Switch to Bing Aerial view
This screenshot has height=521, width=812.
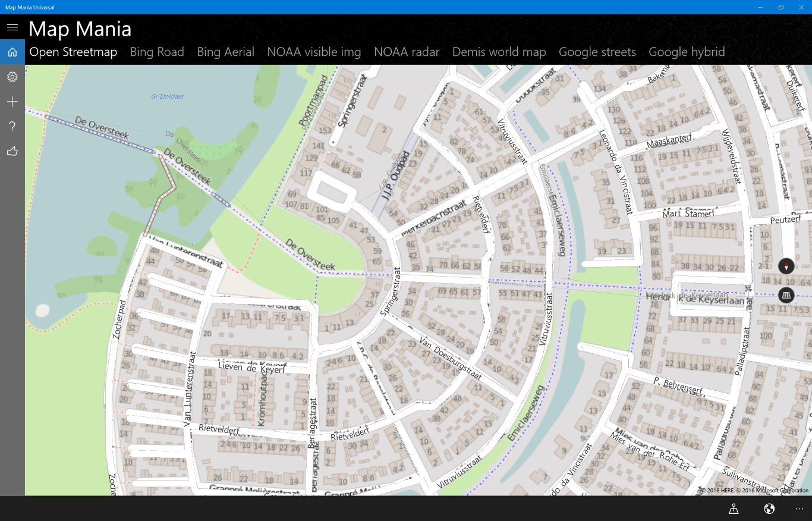225,52
